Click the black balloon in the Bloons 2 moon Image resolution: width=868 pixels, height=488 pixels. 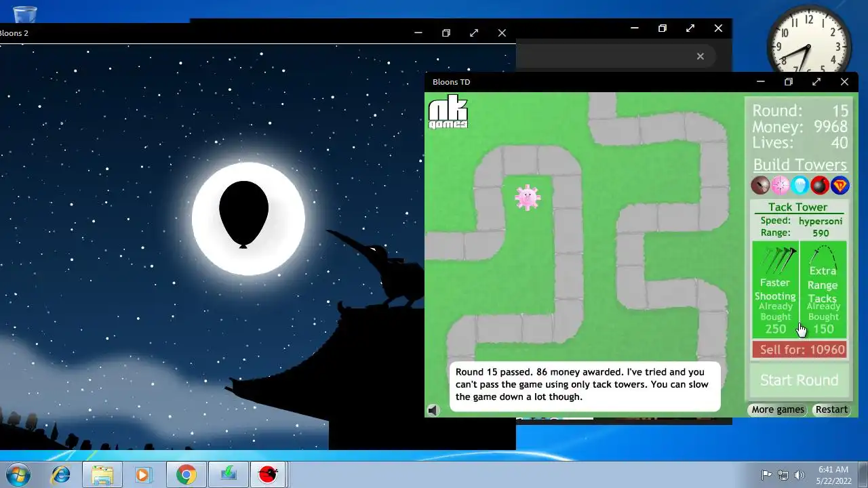(x=243, y=214)
